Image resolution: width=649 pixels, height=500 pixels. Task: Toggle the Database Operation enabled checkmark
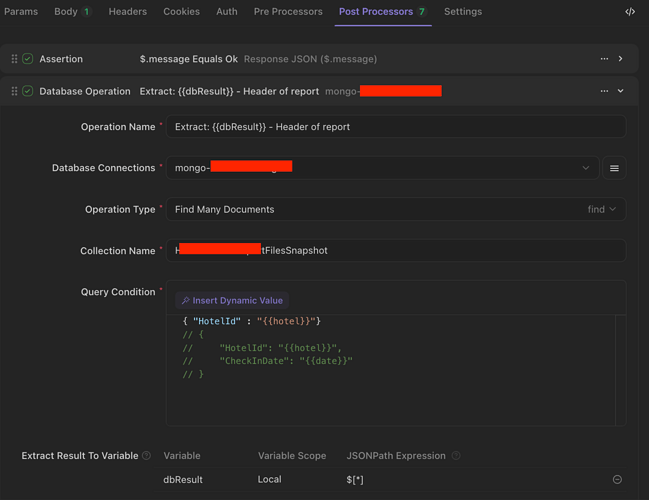(x=28, y=91)
